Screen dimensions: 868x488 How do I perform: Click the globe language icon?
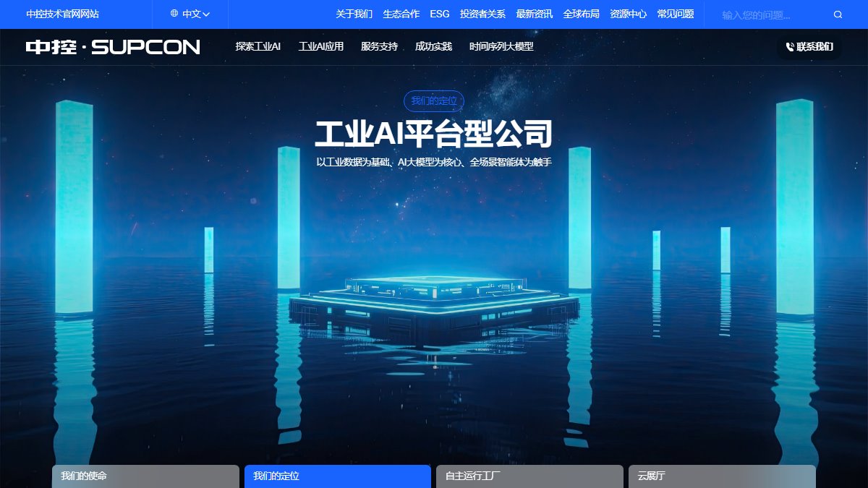(x=174, y=13)
